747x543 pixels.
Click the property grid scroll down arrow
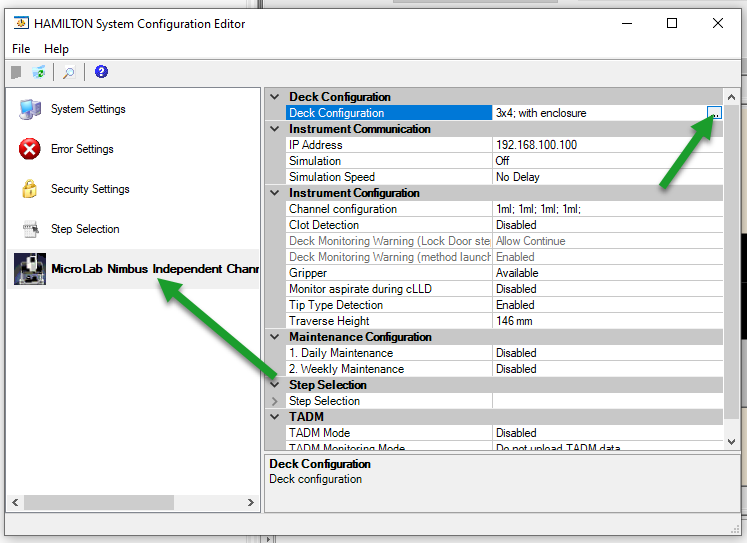point(731,442)
